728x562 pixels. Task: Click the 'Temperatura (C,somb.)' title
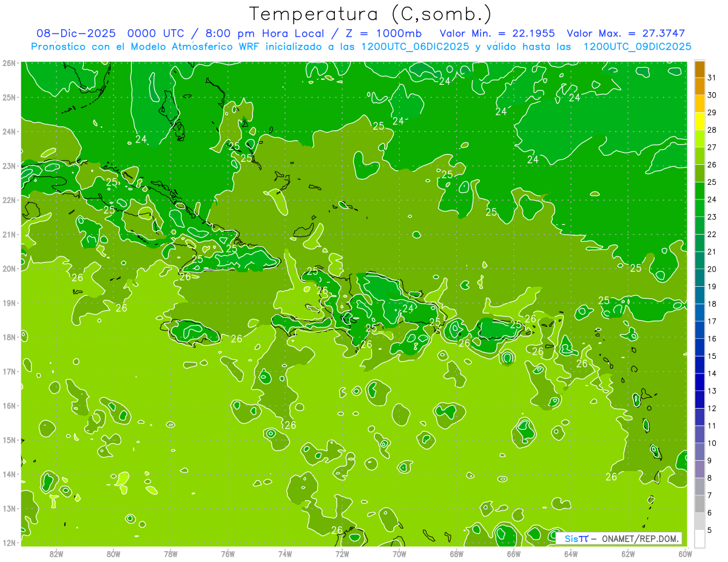371,14
